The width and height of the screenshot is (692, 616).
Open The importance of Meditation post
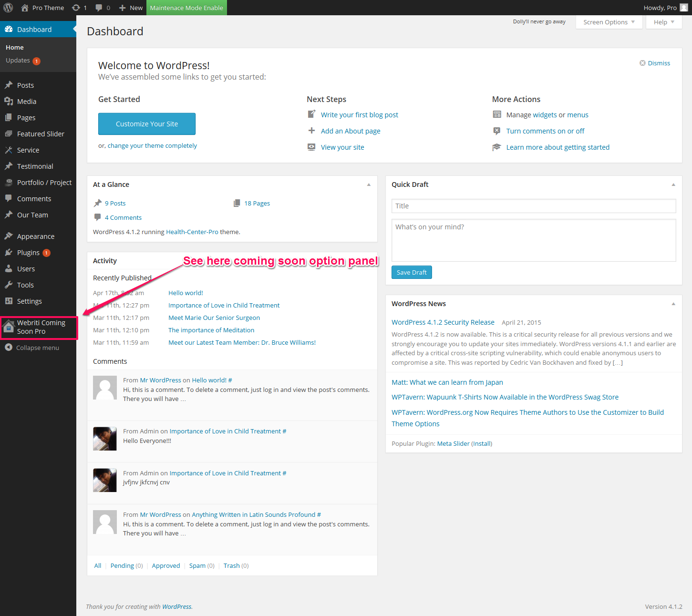click(x=211, y=330)
